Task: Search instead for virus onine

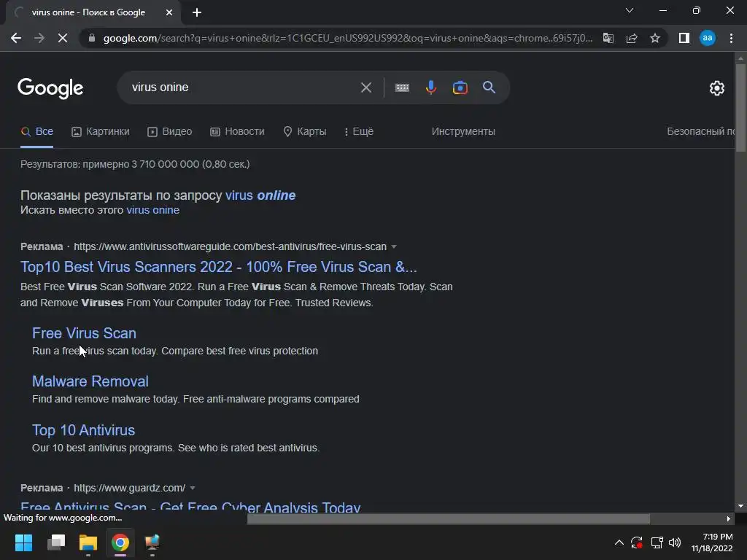Action: point(153,210)
